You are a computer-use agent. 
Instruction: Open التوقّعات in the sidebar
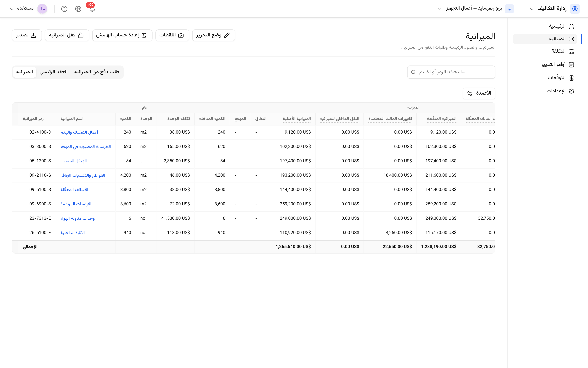(x=545, y=78)
